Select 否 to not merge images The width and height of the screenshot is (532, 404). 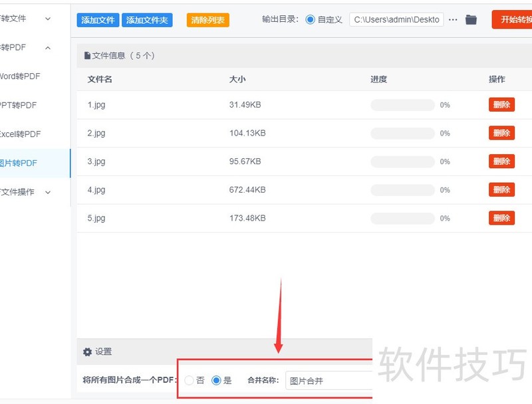(190, 381)
